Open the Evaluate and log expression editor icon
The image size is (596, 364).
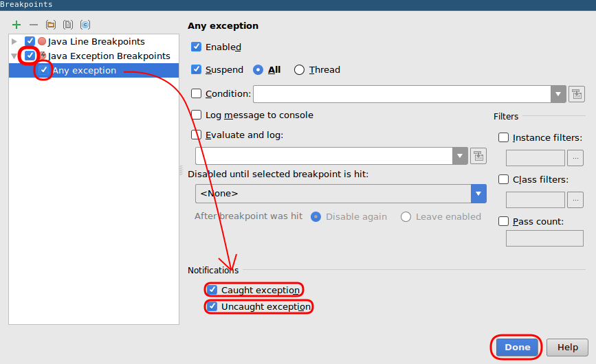(x=478, y=156)
